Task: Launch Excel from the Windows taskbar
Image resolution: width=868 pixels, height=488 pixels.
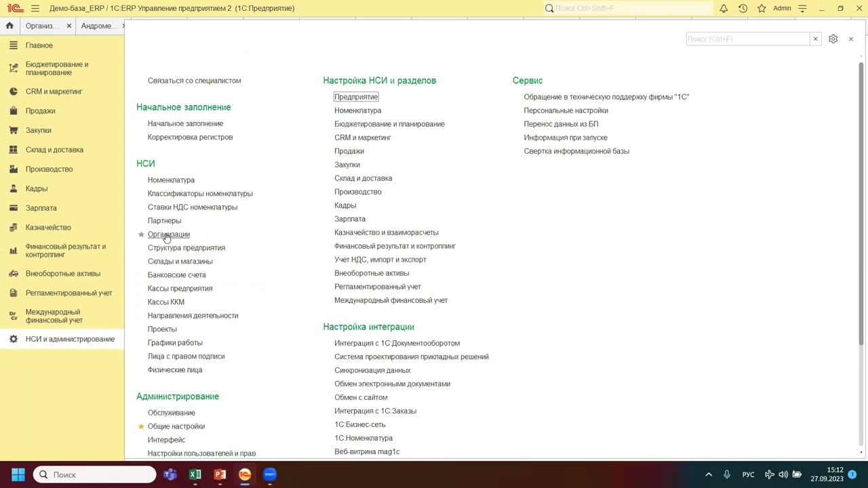Action: 195,474
